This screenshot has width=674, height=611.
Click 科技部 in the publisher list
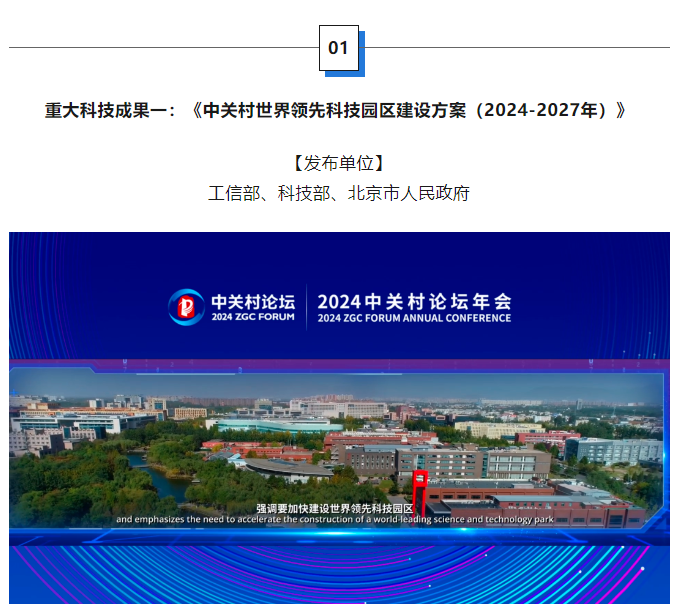[303, 193]
